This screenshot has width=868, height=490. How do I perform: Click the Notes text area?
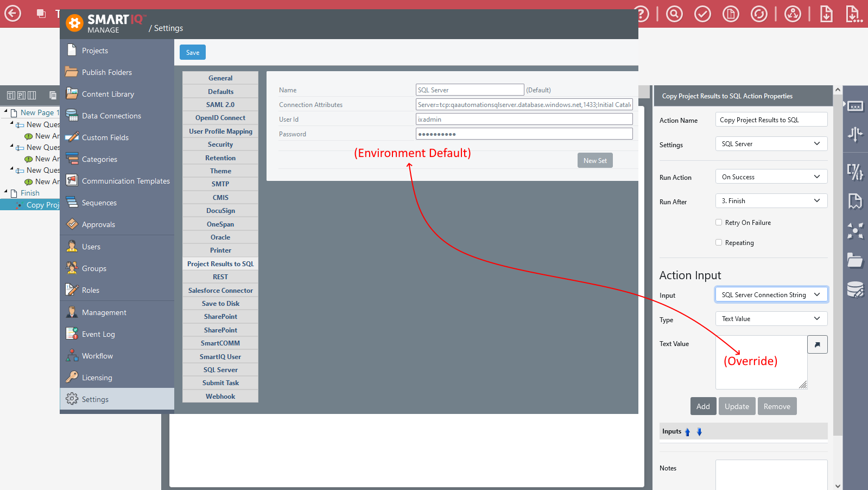pos(771,475)
